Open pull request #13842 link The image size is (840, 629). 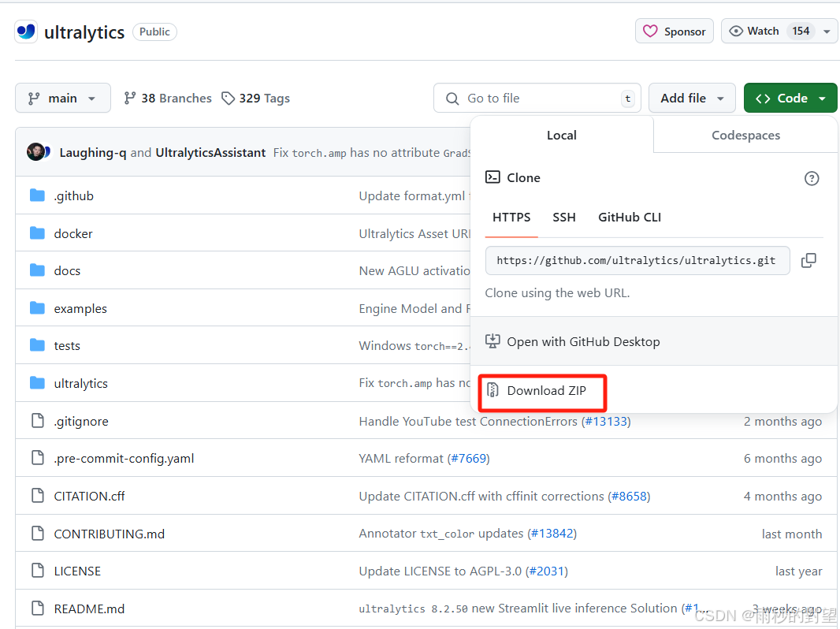click(552, 534)
